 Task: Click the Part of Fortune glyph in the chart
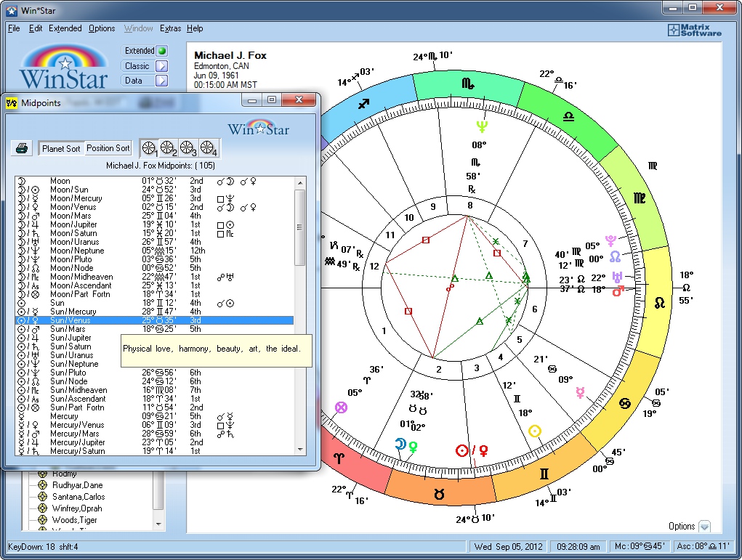tap(341, 407)
